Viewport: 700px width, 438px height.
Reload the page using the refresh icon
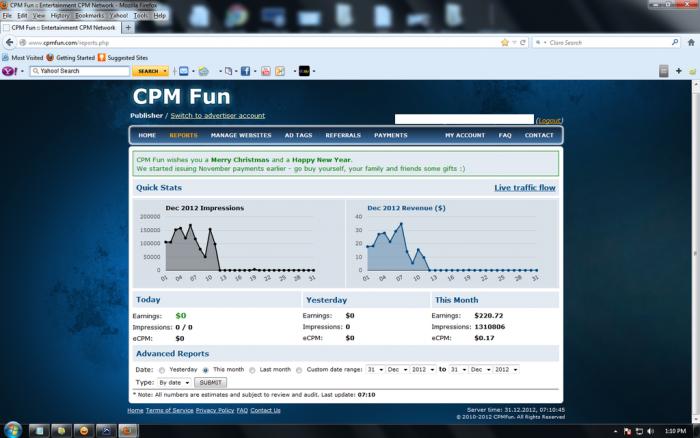(522, 42)
